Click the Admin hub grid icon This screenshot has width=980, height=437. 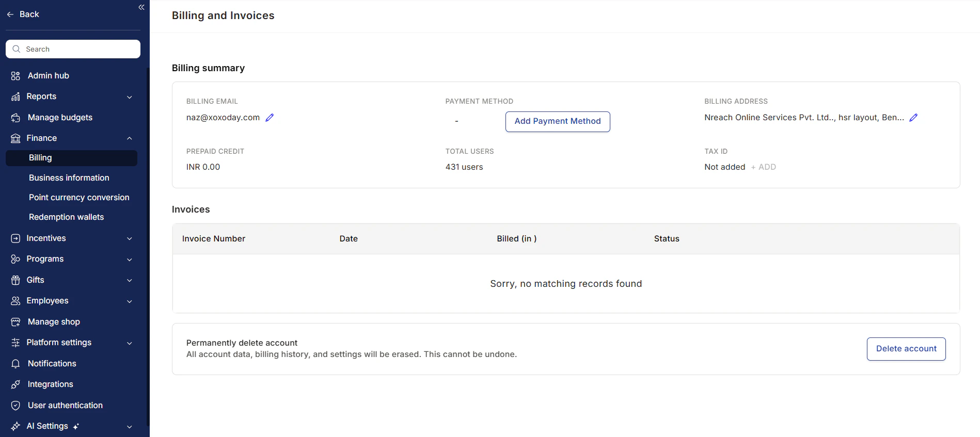point(15,76)
